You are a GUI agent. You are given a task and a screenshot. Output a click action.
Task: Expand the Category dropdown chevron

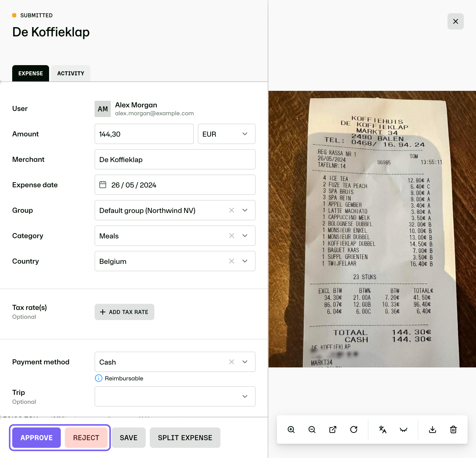point(245,236)
